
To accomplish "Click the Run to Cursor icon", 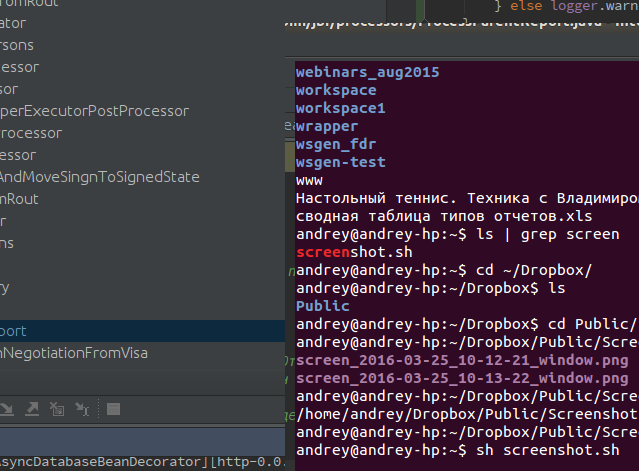I will pyautogui.click(x=82, y=409).
